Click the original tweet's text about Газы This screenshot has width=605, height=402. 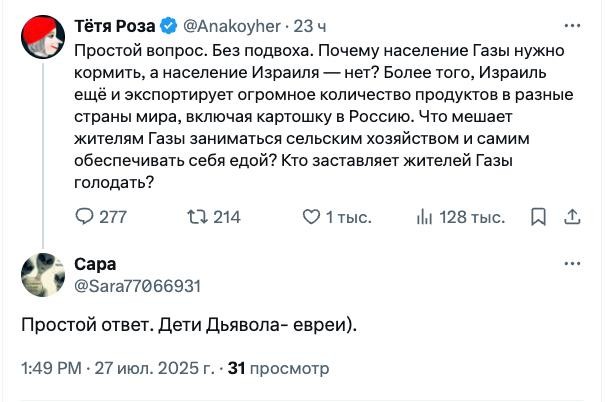click(323, 117)
